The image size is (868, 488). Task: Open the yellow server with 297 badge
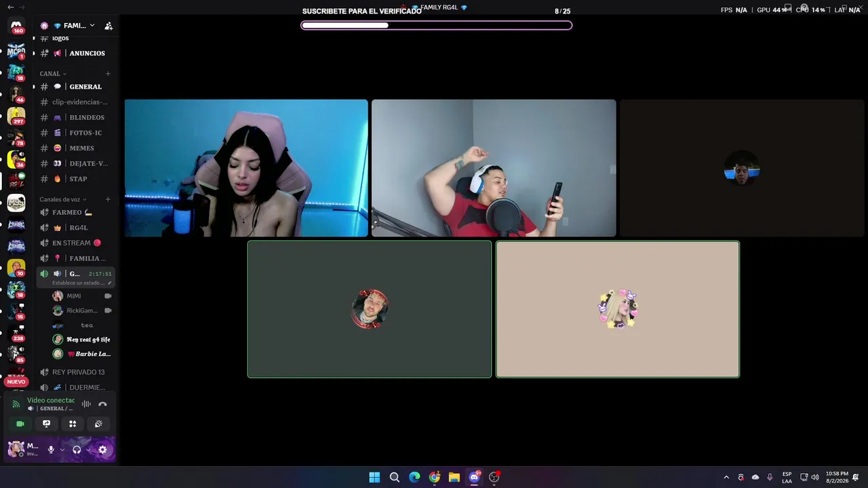tap(16, 116)
